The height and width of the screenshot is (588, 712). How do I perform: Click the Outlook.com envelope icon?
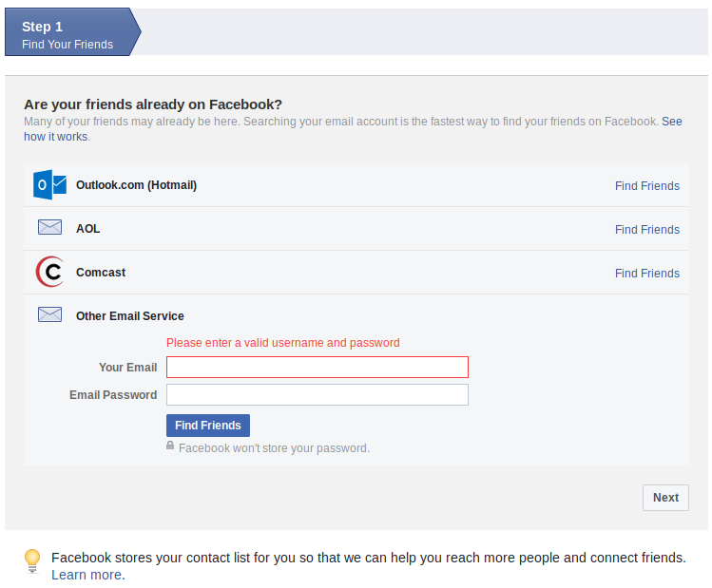tap(49, 185)
